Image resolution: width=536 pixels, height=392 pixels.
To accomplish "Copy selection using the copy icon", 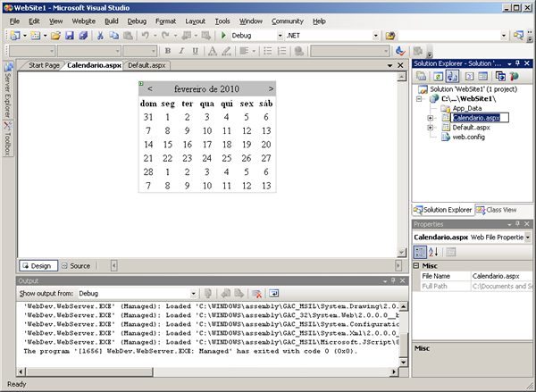I will pos(113,36).
